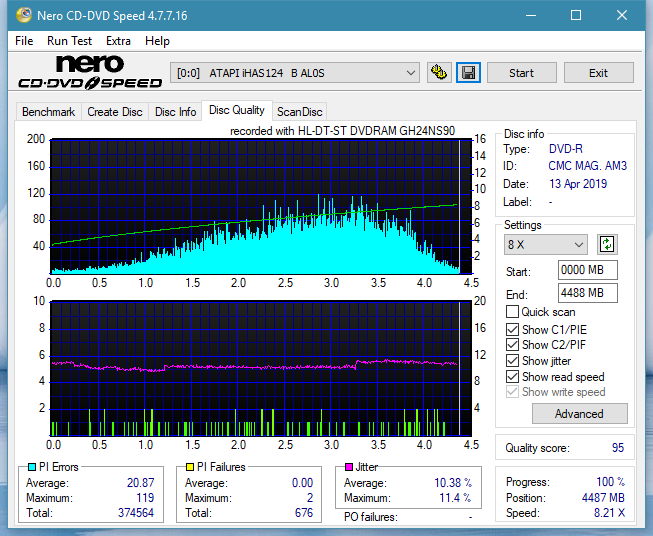
Task: Select the Disc Quality tab
Action: pos(237,110)
